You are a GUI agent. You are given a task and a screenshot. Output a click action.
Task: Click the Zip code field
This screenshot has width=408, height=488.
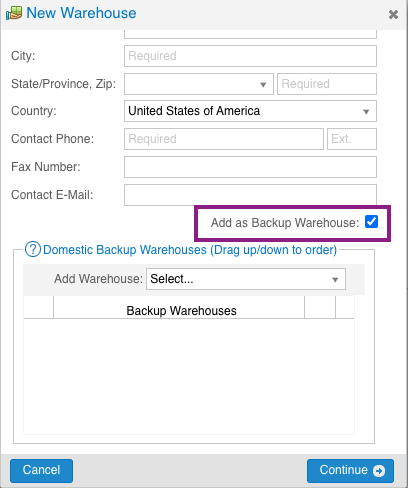tap(327, 84)
